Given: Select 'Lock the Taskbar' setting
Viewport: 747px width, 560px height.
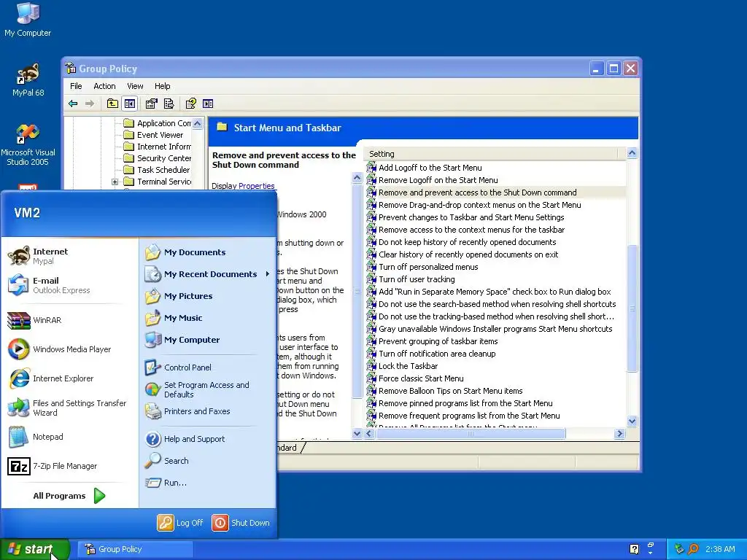Looking at the screenshot, I should (x=402, y=366).
